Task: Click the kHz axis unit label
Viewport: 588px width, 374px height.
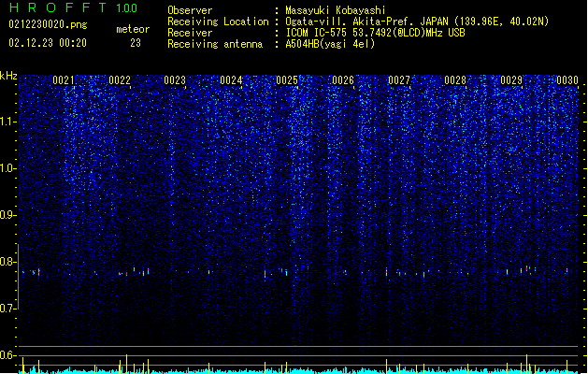Action: click(8, 76)
